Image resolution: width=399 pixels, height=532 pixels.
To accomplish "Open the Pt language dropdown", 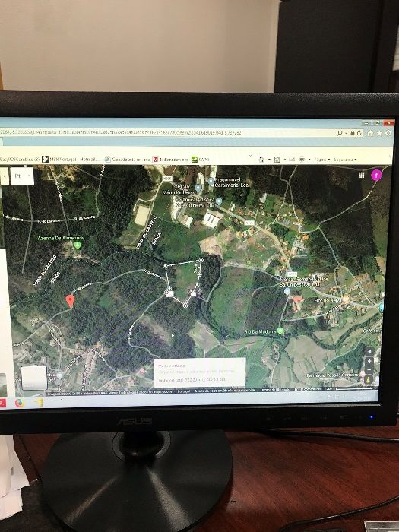I will click(22, 176).
